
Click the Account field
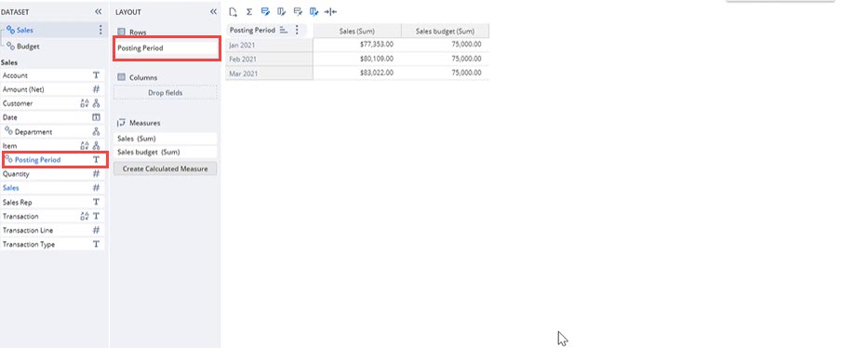click(52, 75)
